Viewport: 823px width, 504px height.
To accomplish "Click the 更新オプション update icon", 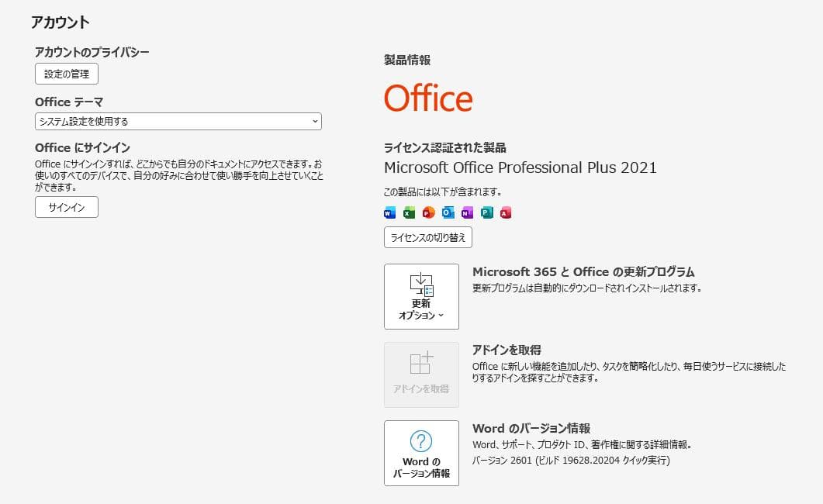I will tap(420, 284).
